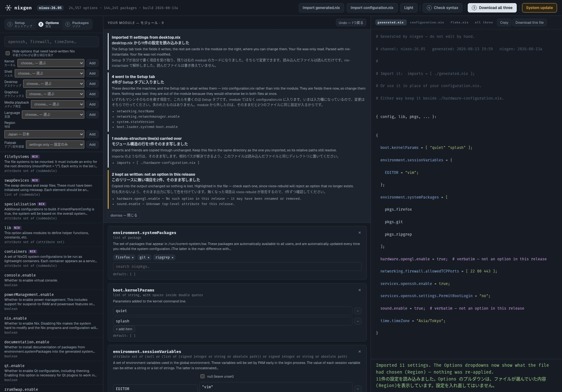Click Import configuration.nix
The height and width of the screenshot is (392, 562).
pyautogui.click(x=372, y=8)
